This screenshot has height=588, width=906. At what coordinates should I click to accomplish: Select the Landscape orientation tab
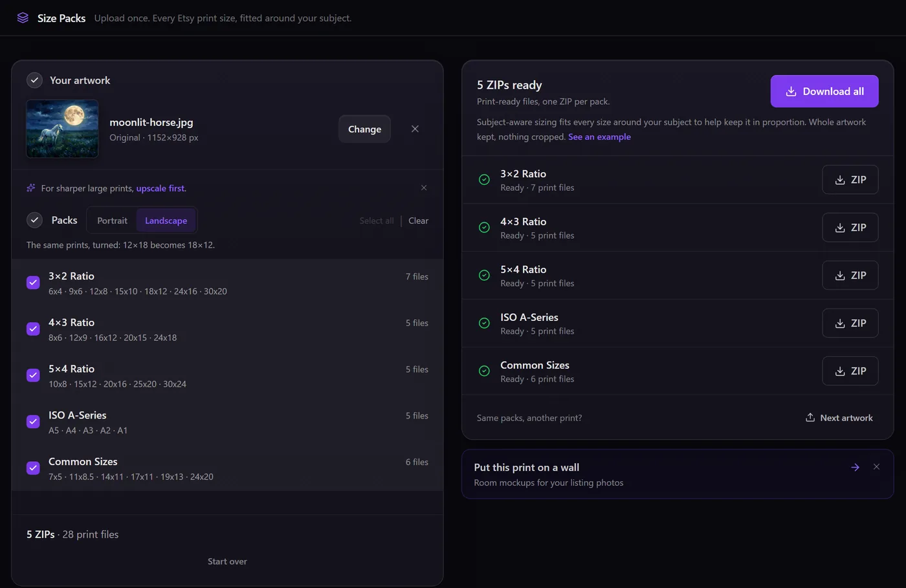click(166, 221)
